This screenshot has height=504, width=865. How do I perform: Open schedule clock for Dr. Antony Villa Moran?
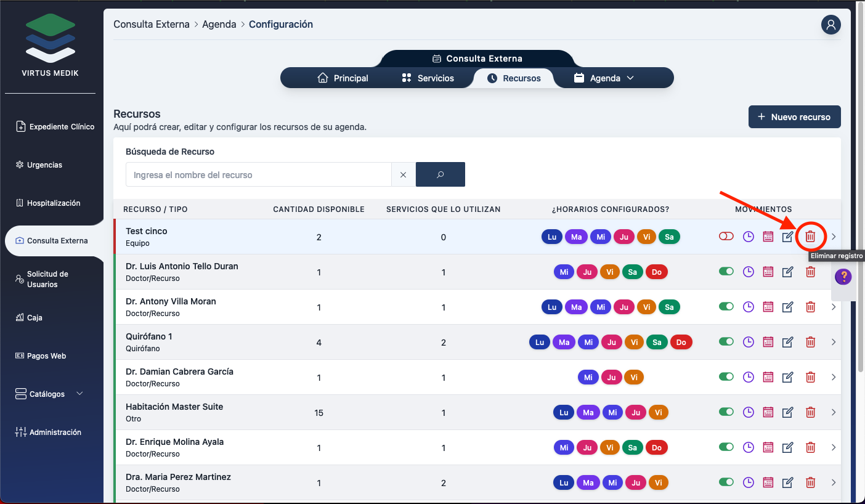click(x=748, y=307)
